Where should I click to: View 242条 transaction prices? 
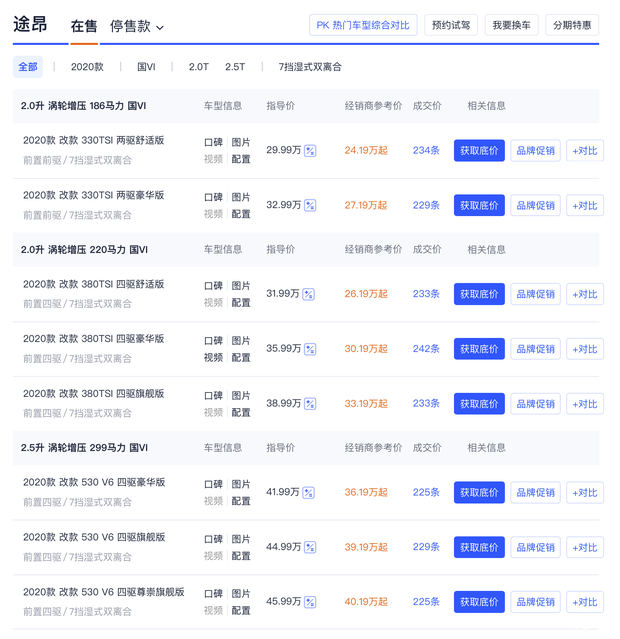tap(426, 349)
